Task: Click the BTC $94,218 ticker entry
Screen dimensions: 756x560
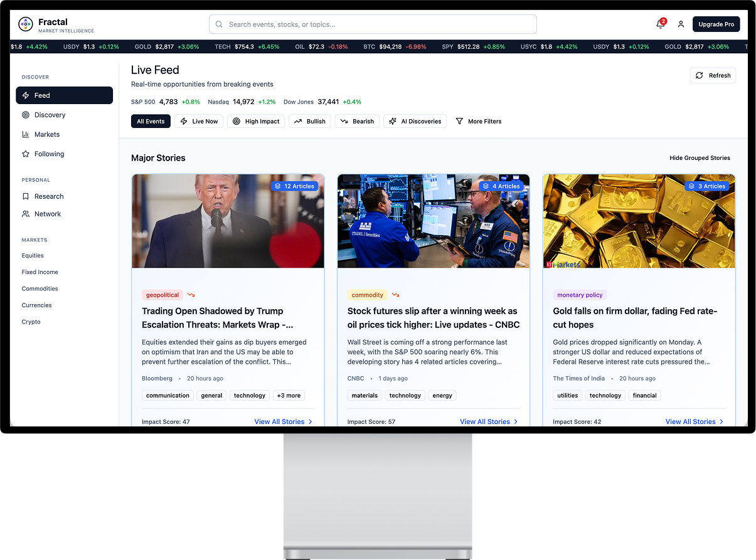Action: coord(395,46)
